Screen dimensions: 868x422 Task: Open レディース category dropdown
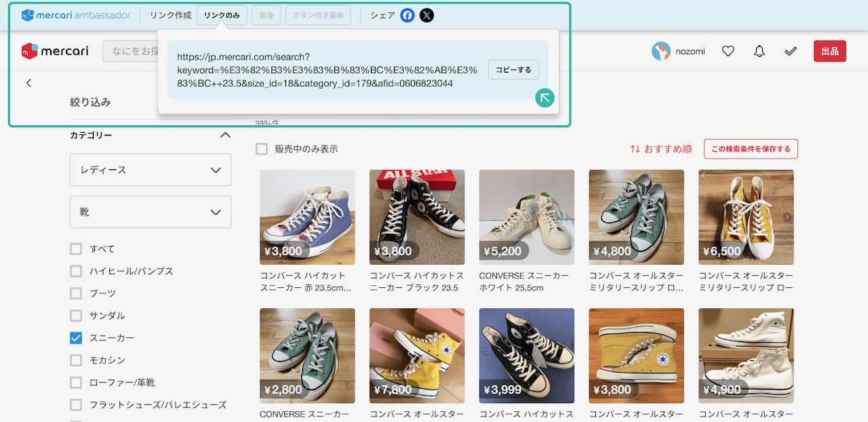tap(151, 170)
